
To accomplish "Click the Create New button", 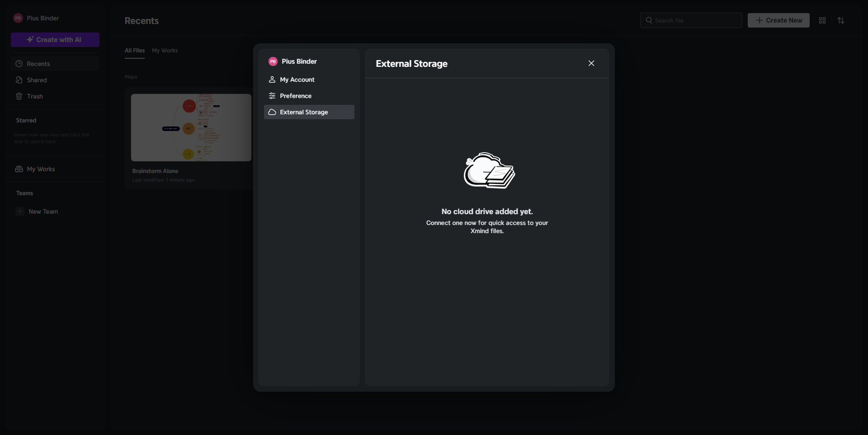I will click(778, 20).
